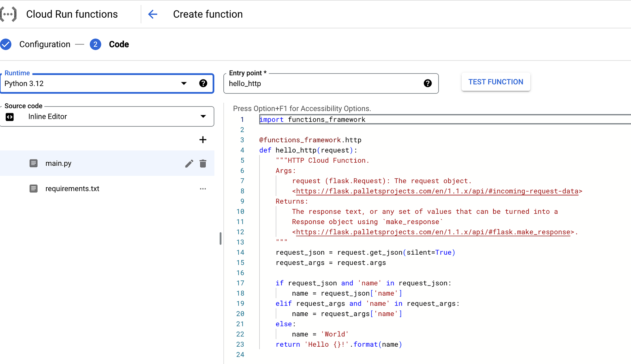
Task: Select requirements.txt in the file list
Action: coord(72,188)
